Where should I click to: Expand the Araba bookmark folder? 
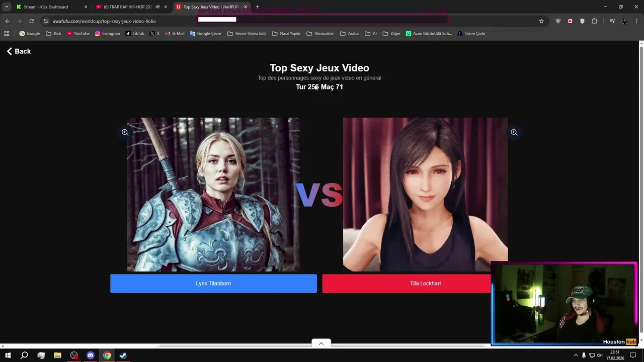click(x=349, y=34)
